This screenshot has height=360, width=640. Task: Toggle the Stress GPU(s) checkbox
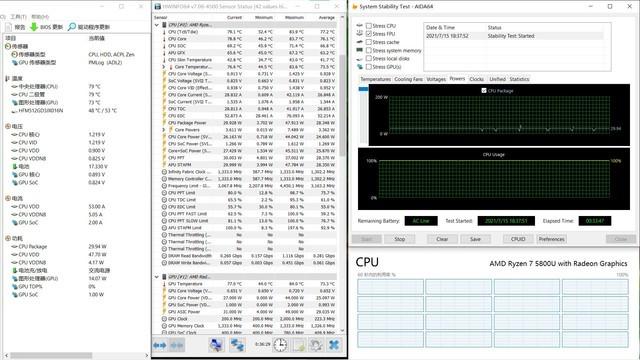(369, 67)
